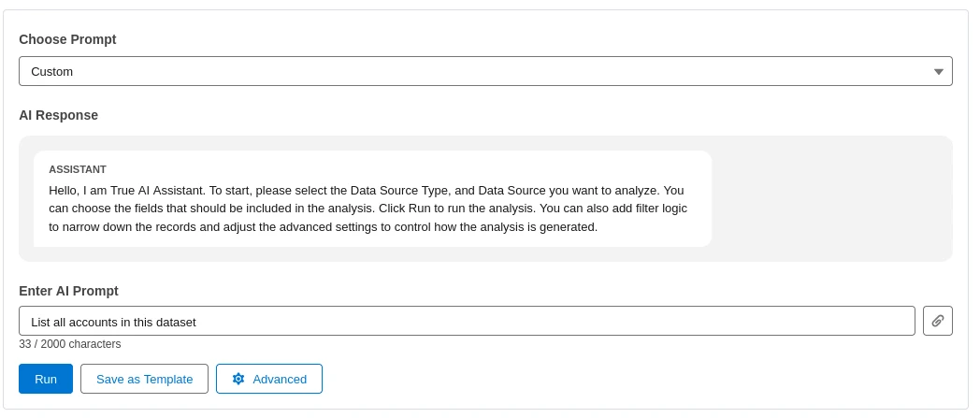The image size is (980, 418).
Task: Click the 'AI Response' heading
Action: (x=59, y=115)
